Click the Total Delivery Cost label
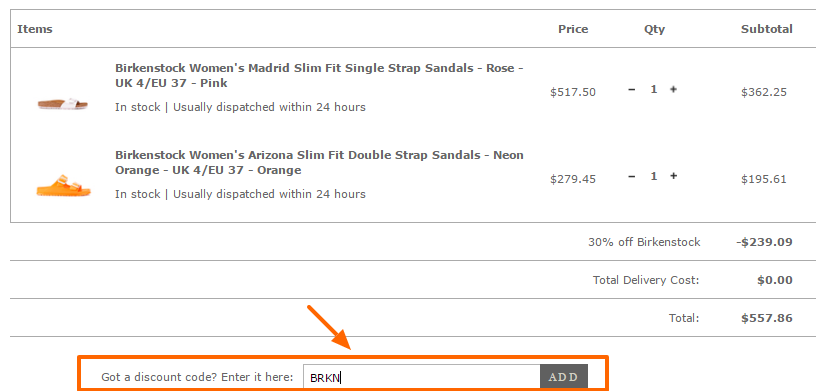Viewport: 816px width, 391px height. pos(646,280)
